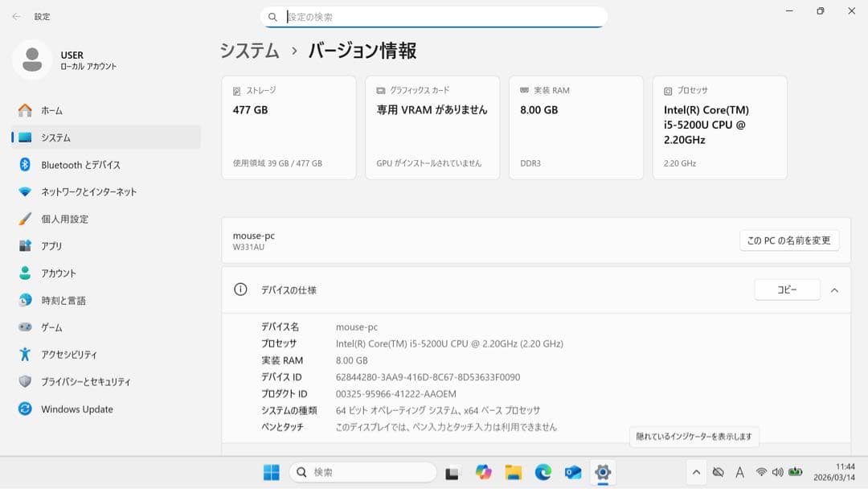The image size is (868, 489).
Task: Click the search magnifier icon in settings
Action: point(272,17)
